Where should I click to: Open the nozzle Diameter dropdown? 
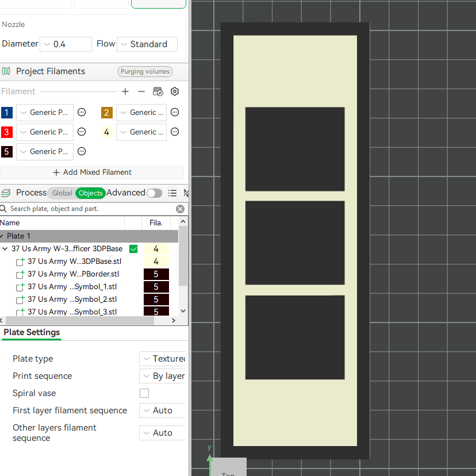coord(66,44)
